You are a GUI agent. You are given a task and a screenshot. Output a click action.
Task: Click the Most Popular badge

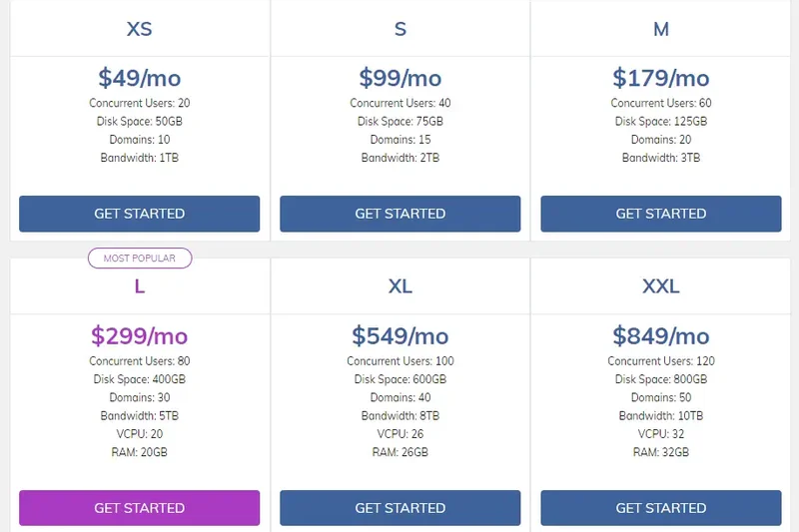(140, 259)
